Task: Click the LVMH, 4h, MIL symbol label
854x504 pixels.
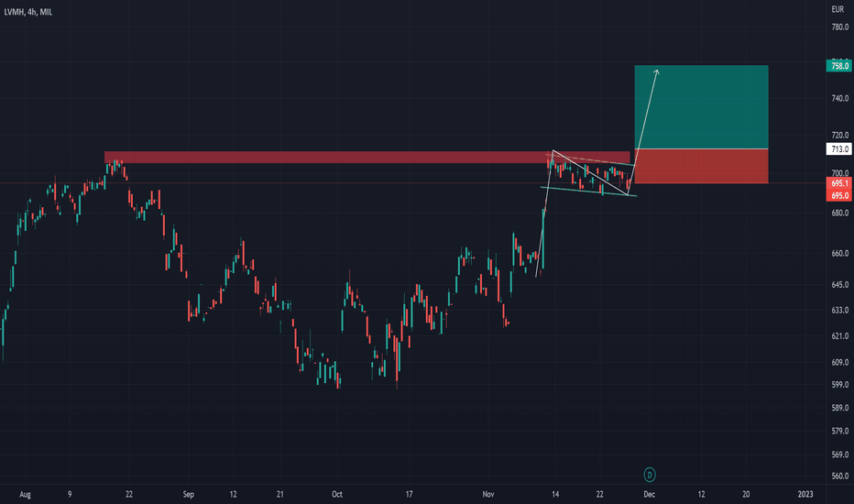Action: point(28,12)
